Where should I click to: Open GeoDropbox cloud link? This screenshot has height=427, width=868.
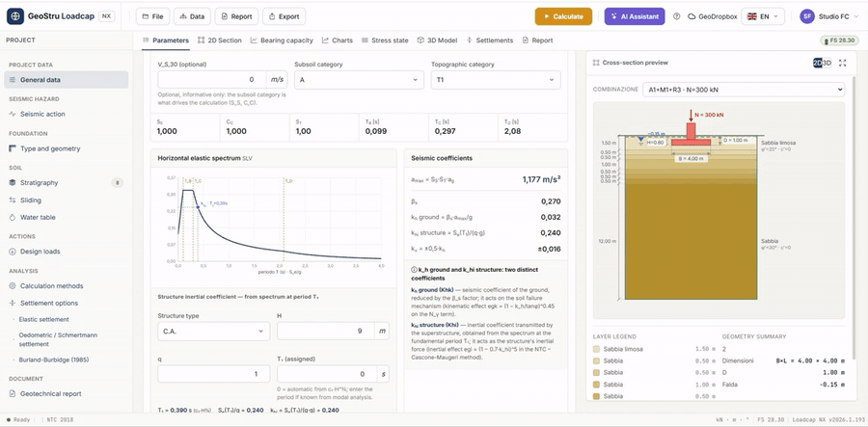(x=713, y=16)
